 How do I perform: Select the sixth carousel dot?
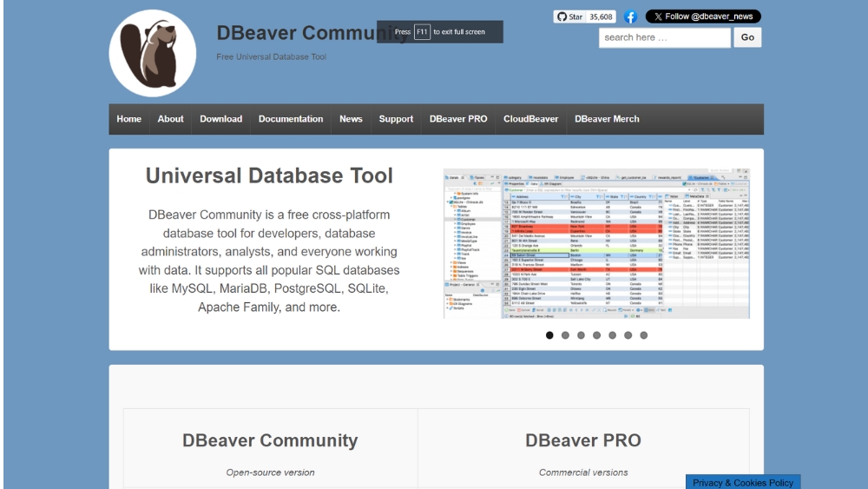pos(628,335)
